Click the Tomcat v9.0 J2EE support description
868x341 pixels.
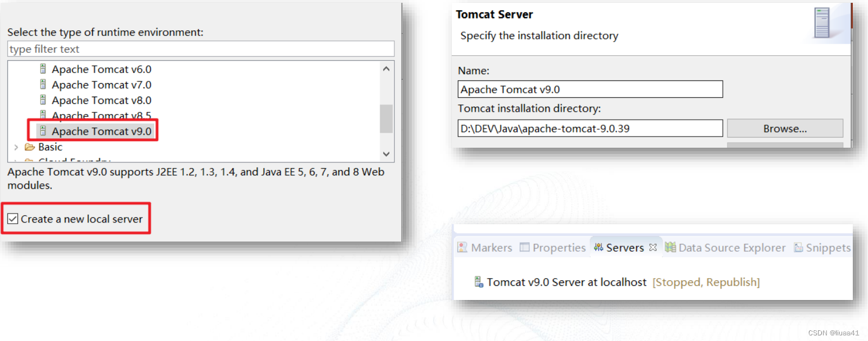[196, 178]
